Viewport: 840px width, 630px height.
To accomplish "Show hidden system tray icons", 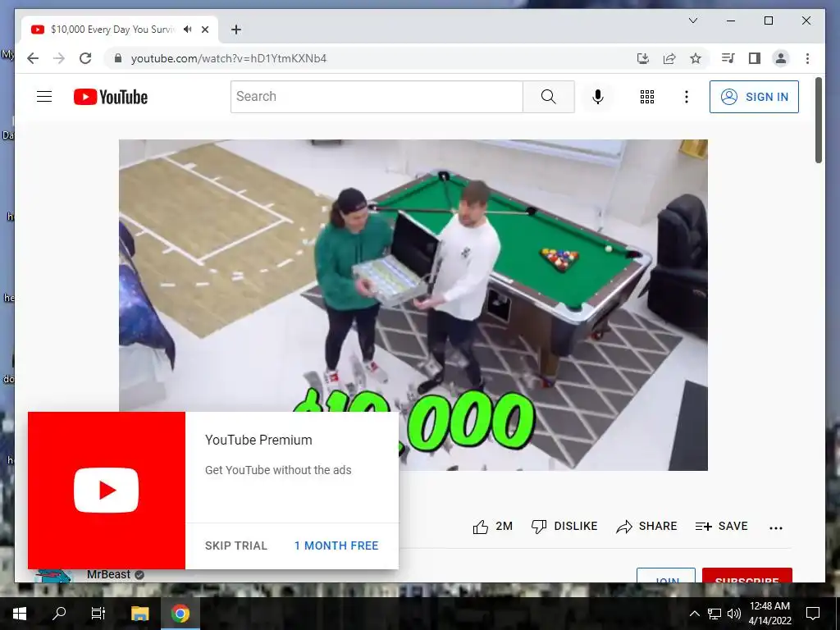I will (x=694, y=614).
